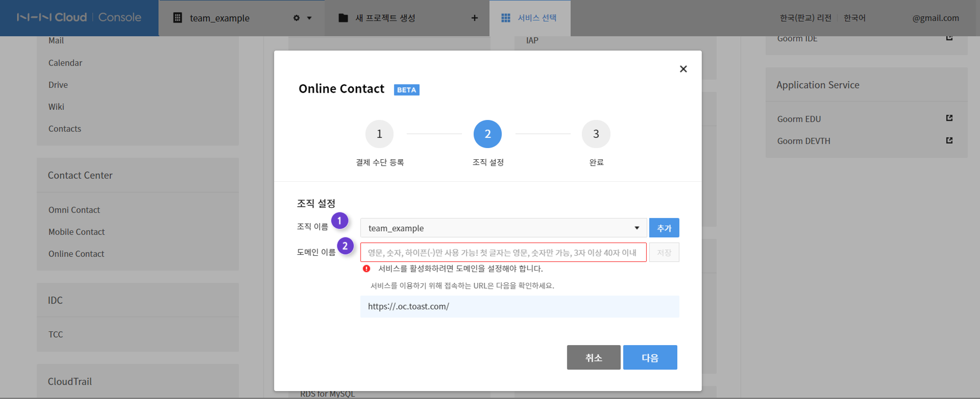
Task: Focus the 도메인 이름 input field
Action: click(x=503, y=252)
